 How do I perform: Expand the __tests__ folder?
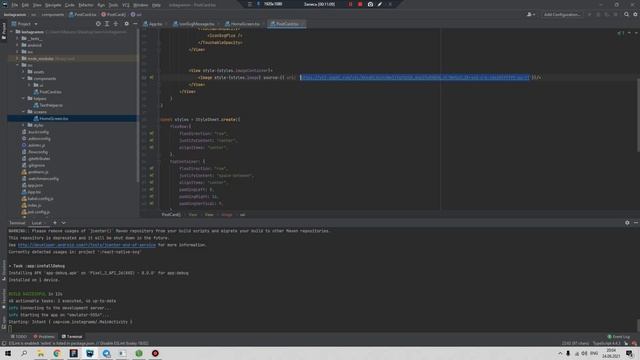tap(18, 38)
